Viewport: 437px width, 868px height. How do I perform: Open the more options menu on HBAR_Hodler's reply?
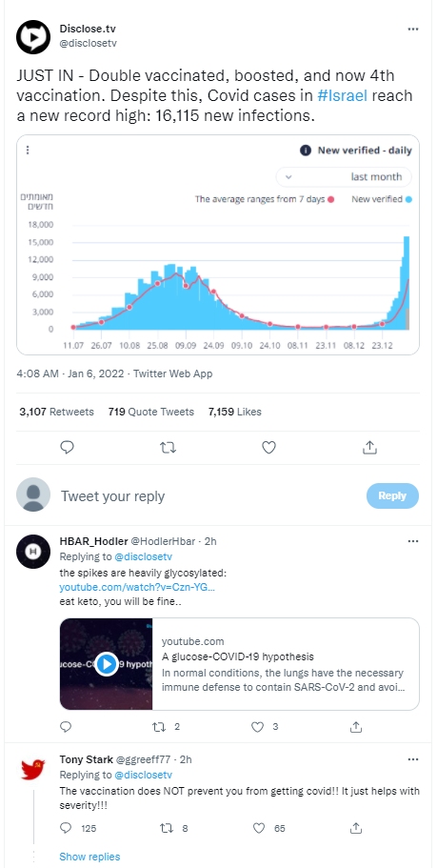(412, 541)
